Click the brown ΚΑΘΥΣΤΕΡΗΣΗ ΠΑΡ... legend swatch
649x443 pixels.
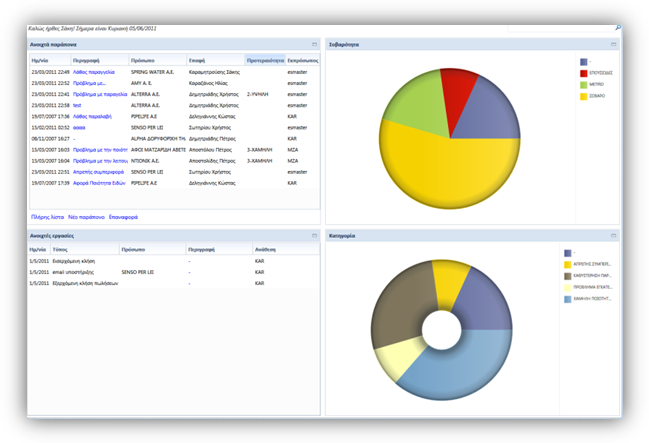(x=567, y=276)
